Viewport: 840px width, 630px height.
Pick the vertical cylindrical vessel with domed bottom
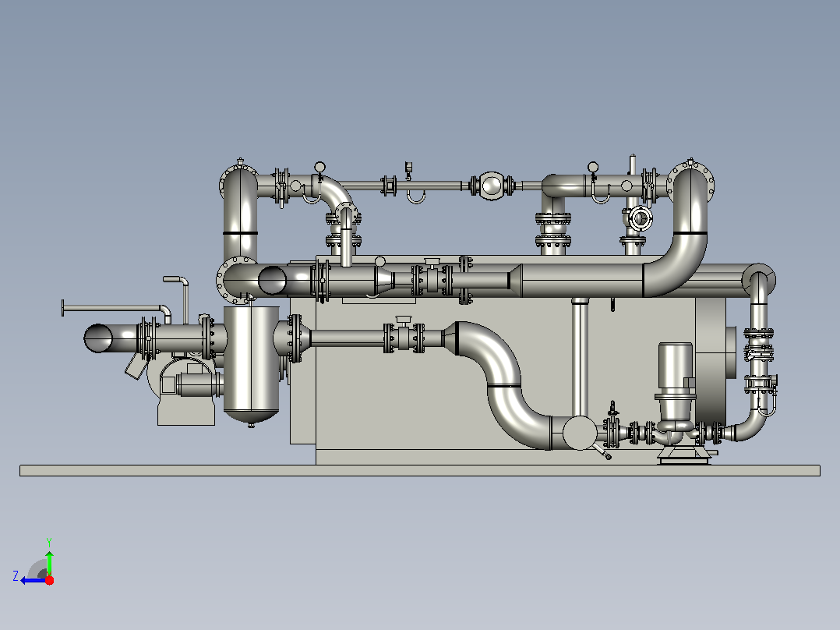click(x=251, y=365)
